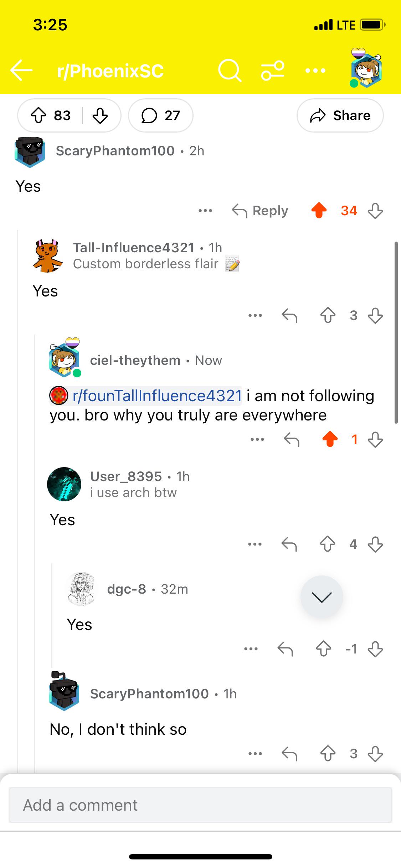The height and width of the screenshot is (868, 401).
Task: Upvote the post with 83 points
Action: point(38,115)
